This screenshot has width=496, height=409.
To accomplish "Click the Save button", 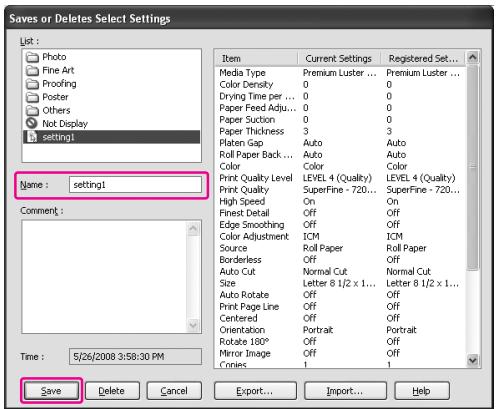I will point(51,391).
